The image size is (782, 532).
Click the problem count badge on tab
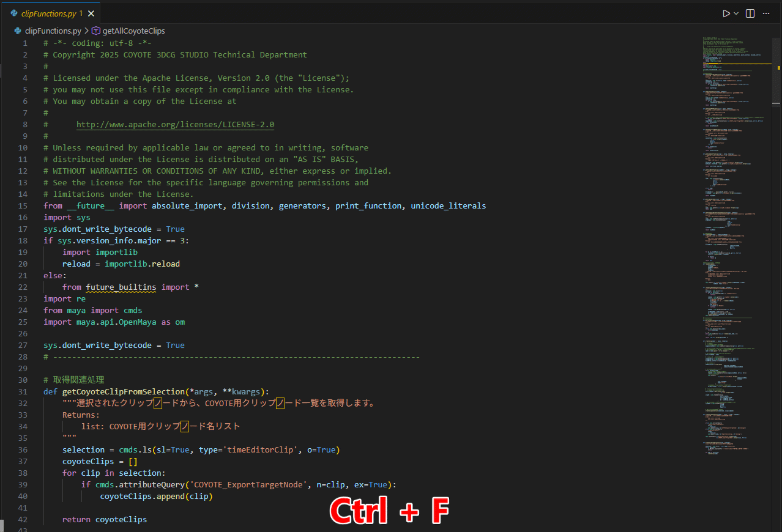81,13
